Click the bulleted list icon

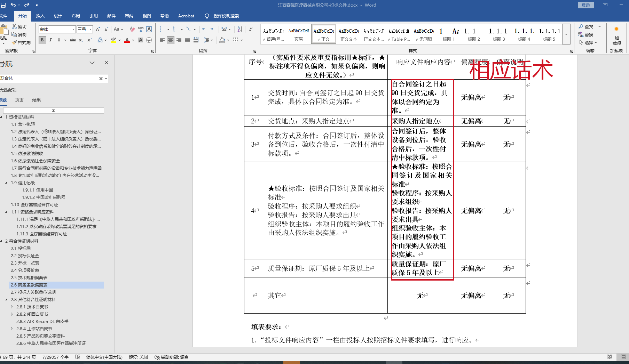162,30
